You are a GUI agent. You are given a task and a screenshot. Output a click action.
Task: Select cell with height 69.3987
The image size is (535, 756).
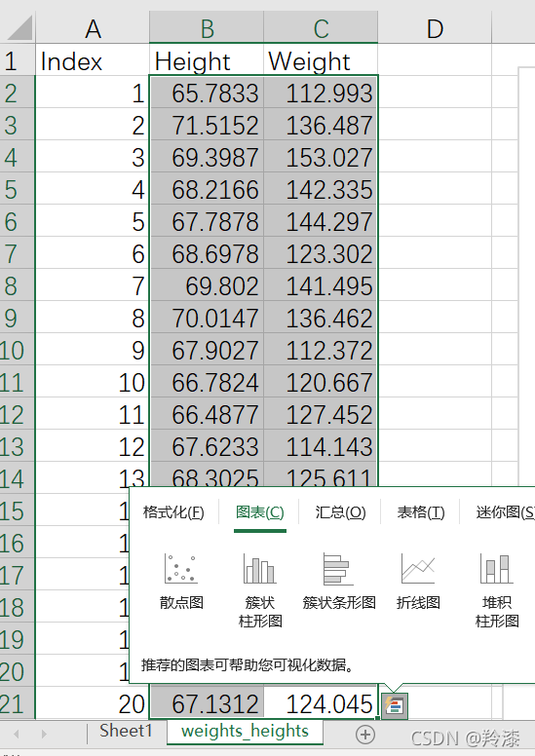pyautogui.click(x=207, y=156)
